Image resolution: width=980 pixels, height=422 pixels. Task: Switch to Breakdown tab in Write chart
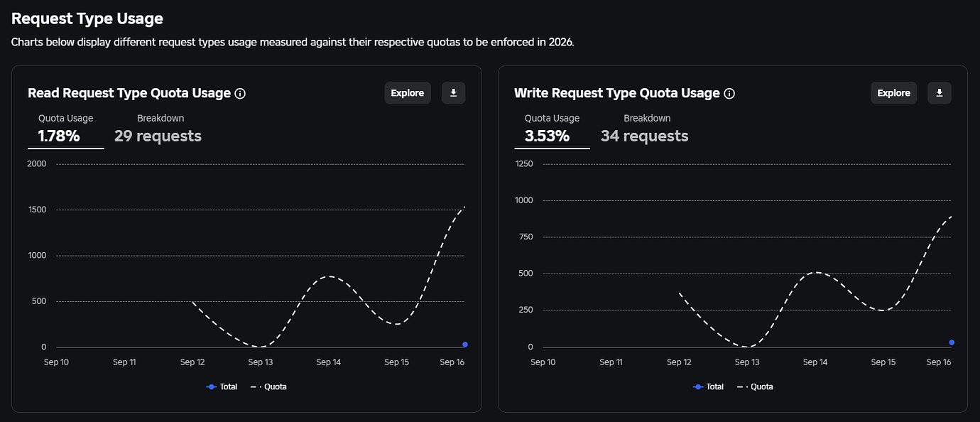[x=645, y=129]
